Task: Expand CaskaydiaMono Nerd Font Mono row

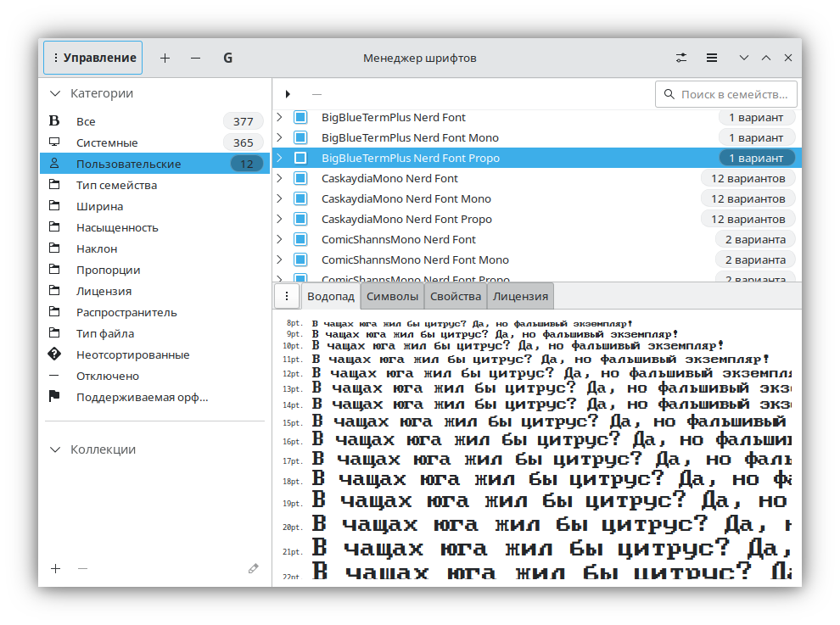Action: (279, 198)
